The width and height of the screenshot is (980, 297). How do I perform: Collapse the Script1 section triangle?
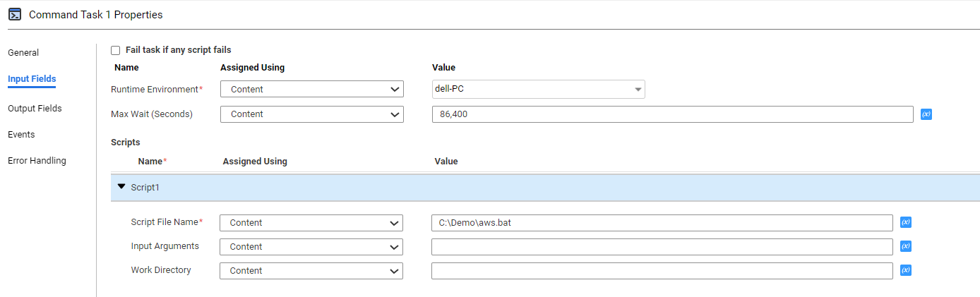tap(121, 187)
